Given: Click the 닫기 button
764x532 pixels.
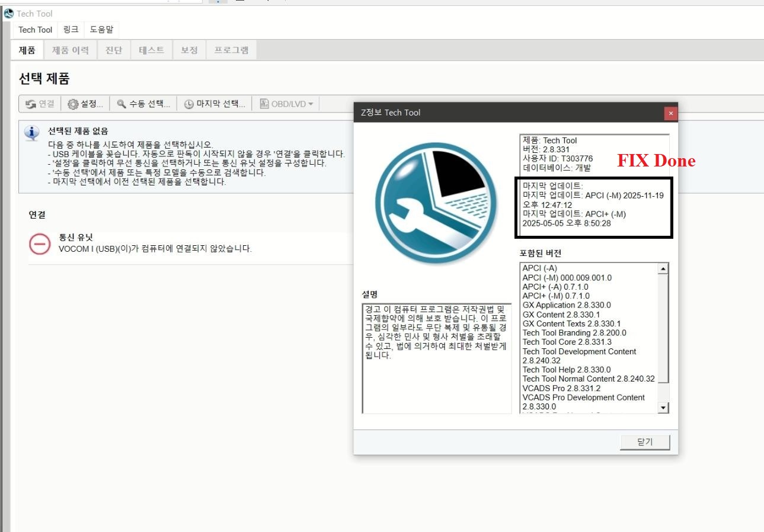Looking at the screenshot, I should coord(645,442).
